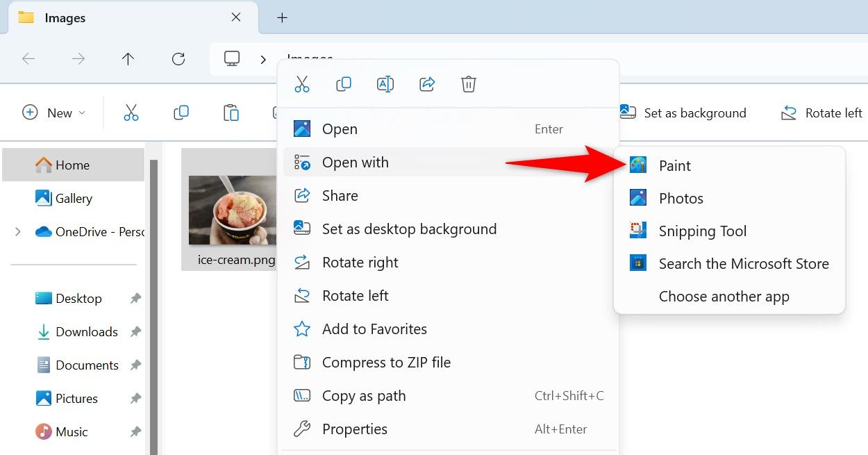Close the Images tab
The height and width of the screenshot is (455, 868).
pyautogui.click(x=236, y=17)
